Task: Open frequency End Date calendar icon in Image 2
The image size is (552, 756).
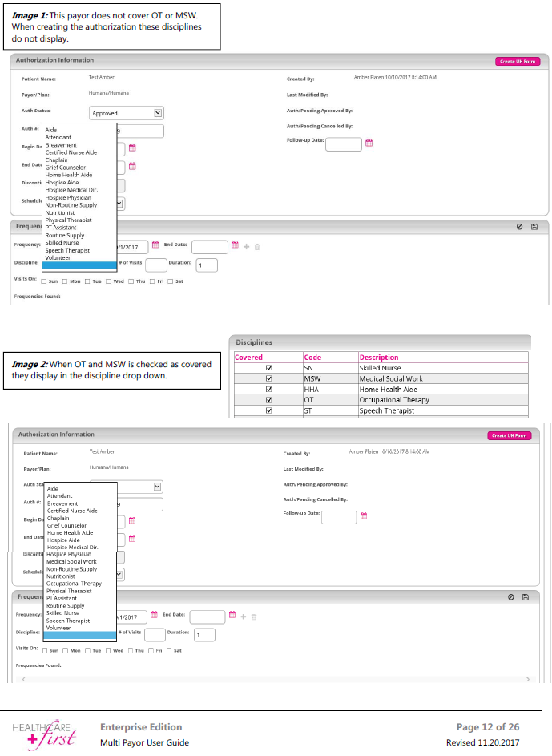Action: coord(233,616)
